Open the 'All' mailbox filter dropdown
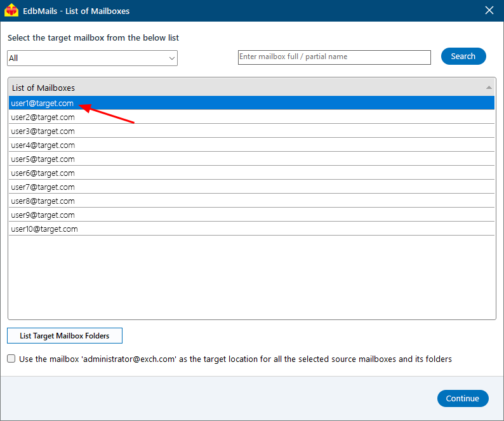The height and width of the screenshot is (421, 504). [92, 58]
